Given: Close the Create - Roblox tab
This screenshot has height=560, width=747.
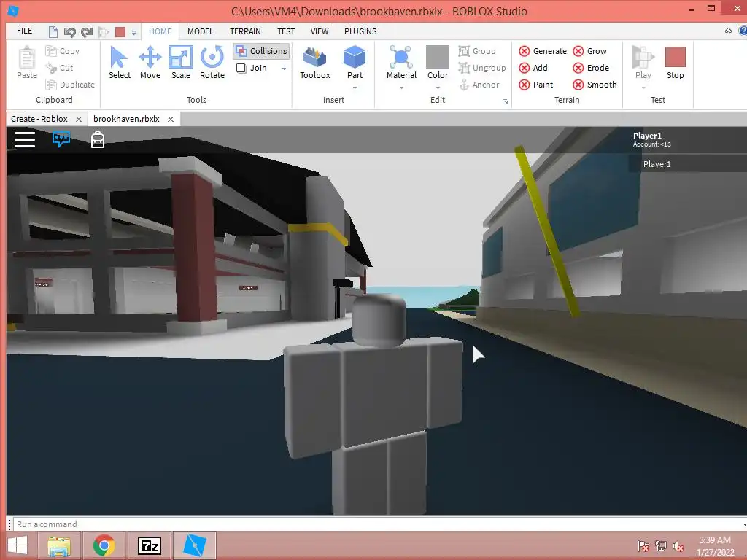Looking at the screenshot, I should (79, 119).
